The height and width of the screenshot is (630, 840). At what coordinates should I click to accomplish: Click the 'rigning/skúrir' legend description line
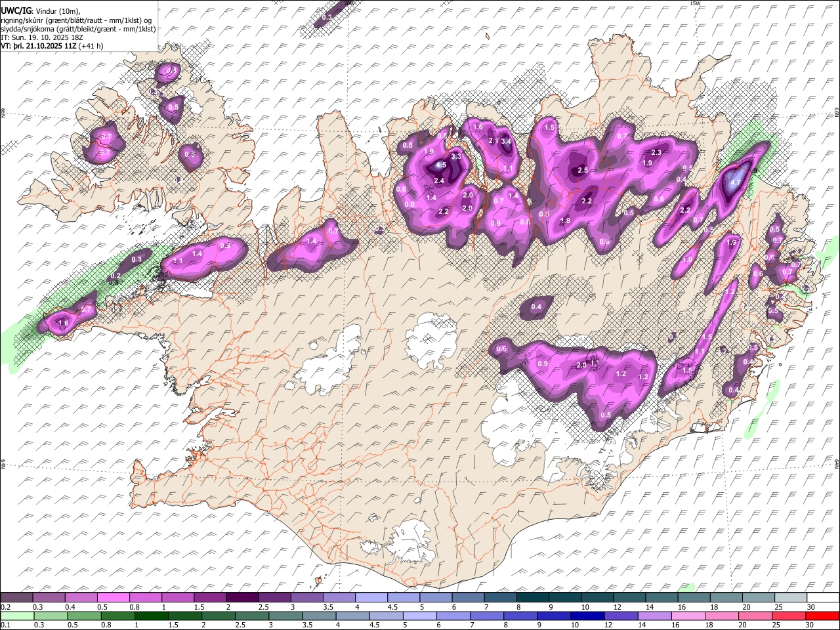[x=76, y=20]
